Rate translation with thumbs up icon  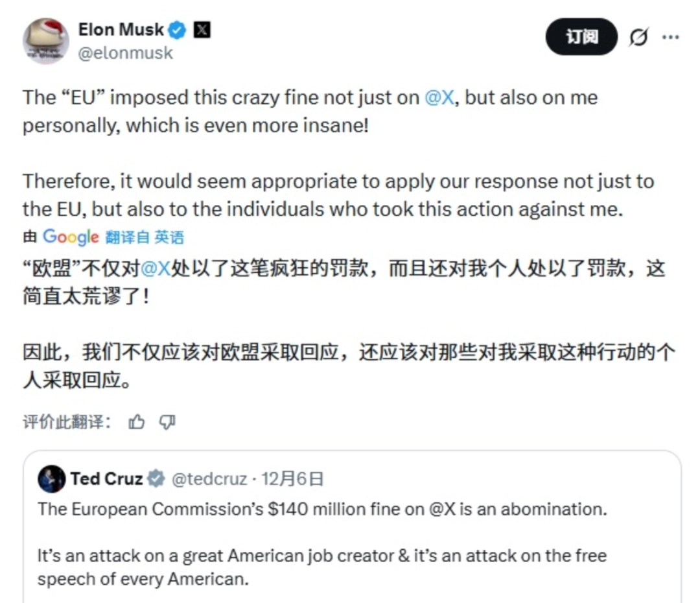coord(136,423)
